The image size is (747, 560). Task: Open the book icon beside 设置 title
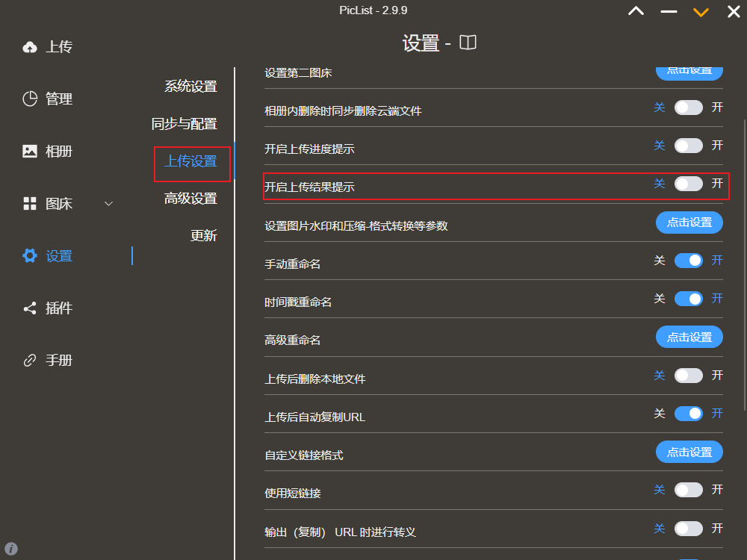[x=468, y=43]
